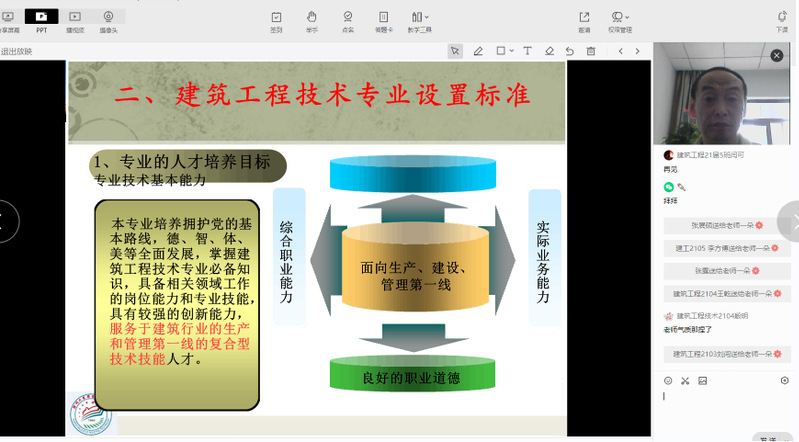Open the 签到 sign-in tool
Image resolution: width=799 pixels, height=442 pixels.
click(276, 21)
